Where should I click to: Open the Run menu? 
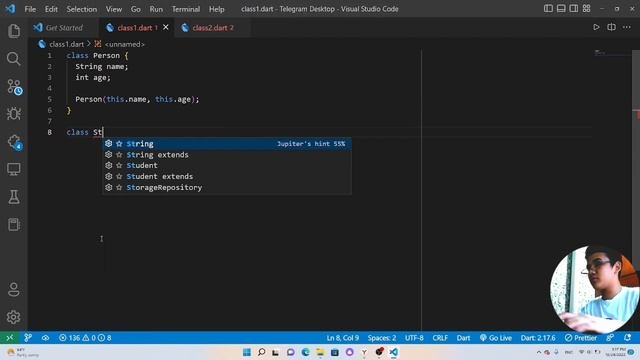click(x=156, y=9)
